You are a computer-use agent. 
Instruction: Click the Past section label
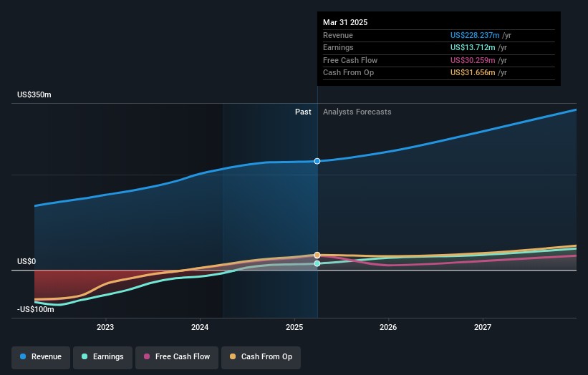pyautogui.click(x=303, y=112)
